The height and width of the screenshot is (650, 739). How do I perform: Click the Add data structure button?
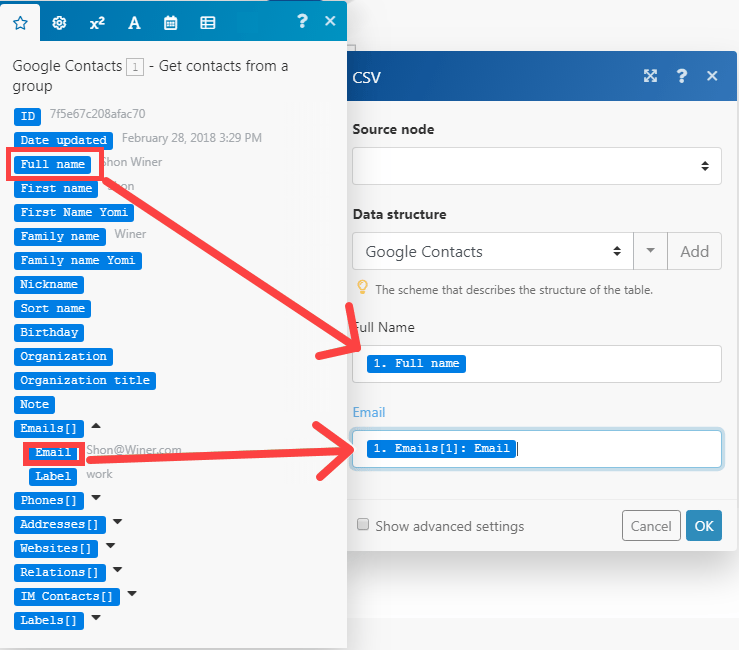[695, 251]
